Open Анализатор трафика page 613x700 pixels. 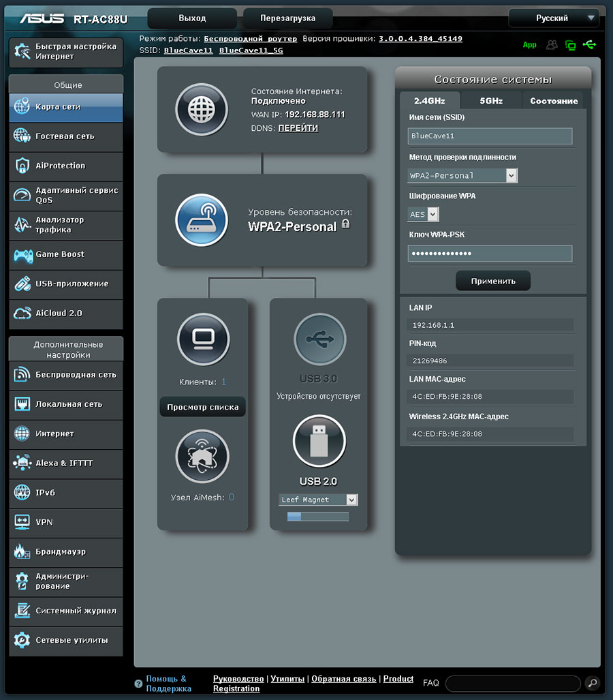pos(66,225)
